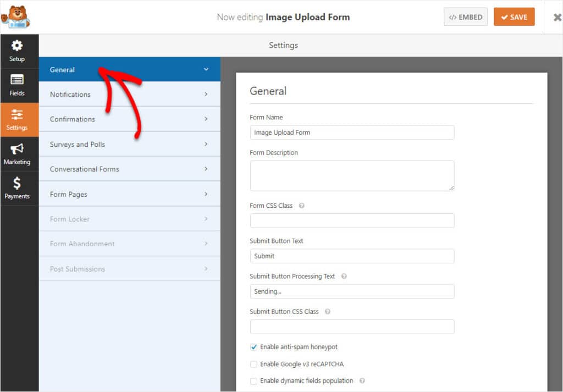Open the Marketing panel

18,153
